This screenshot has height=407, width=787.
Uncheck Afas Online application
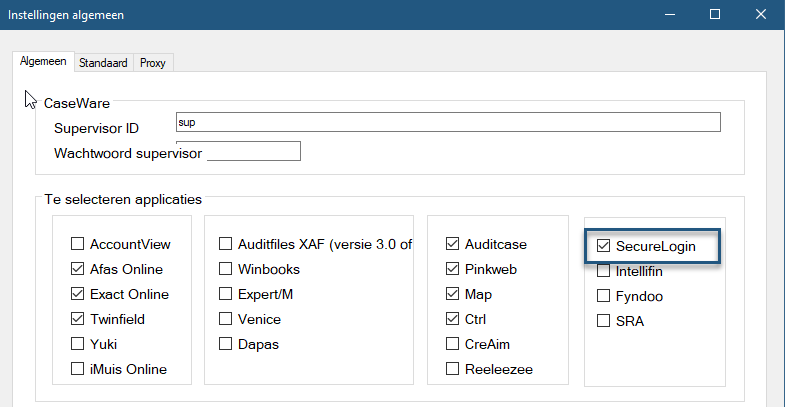click(x=77, y=269)
